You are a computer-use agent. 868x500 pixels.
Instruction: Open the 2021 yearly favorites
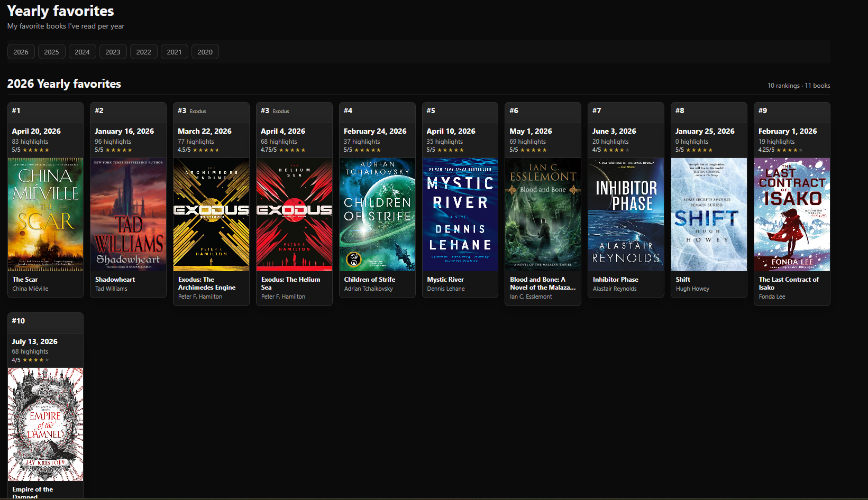coord(175,52)
